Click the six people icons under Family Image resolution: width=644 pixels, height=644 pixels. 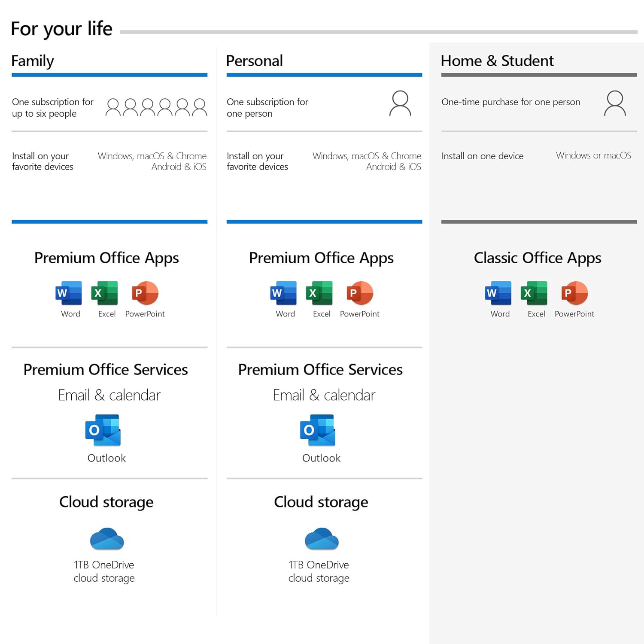(156, 107)
